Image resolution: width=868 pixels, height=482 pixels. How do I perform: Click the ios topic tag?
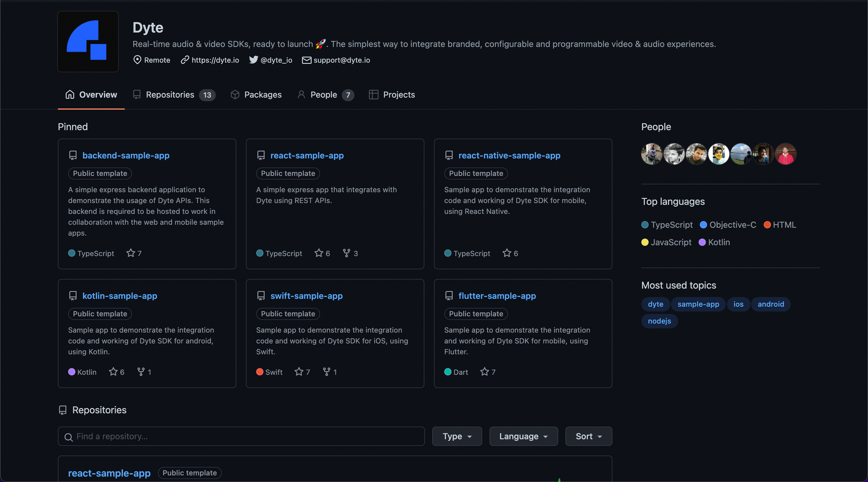pyautogui.click(x=738, y=304)
